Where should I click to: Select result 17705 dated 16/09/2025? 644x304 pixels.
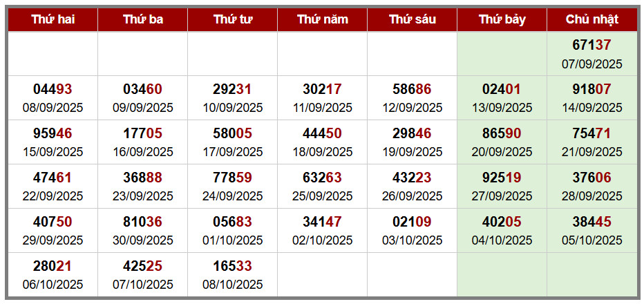pos(142,142)
